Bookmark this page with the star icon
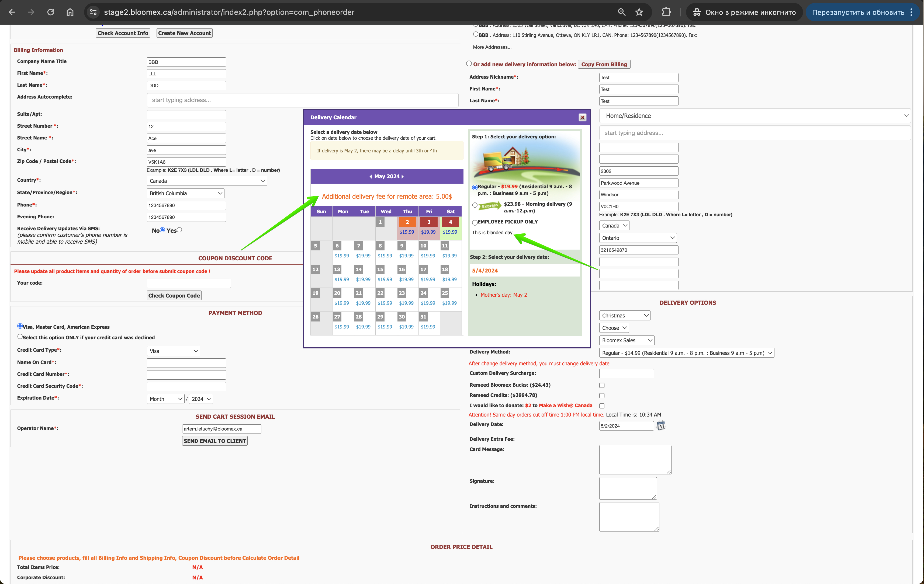 tap(639, 12)
